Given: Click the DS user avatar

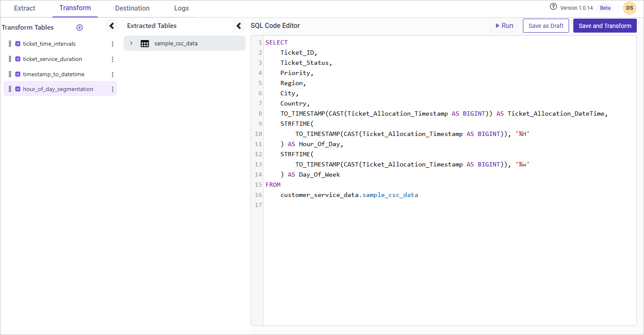Looking at the screenshot, I should (x=629, y=8).
